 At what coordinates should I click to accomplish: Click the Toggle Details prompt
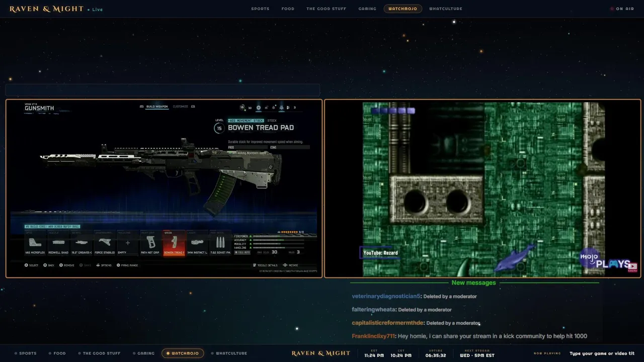coord(265,265)
